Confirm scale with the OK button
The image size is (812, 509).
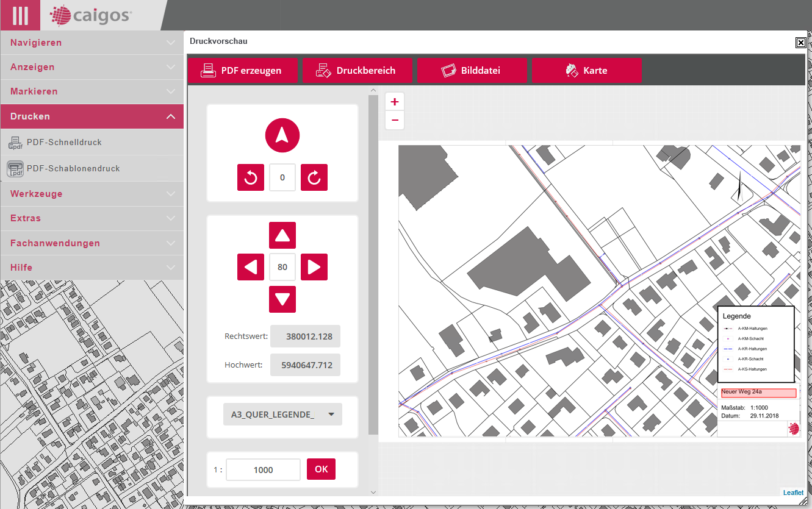tap(321, 469)
